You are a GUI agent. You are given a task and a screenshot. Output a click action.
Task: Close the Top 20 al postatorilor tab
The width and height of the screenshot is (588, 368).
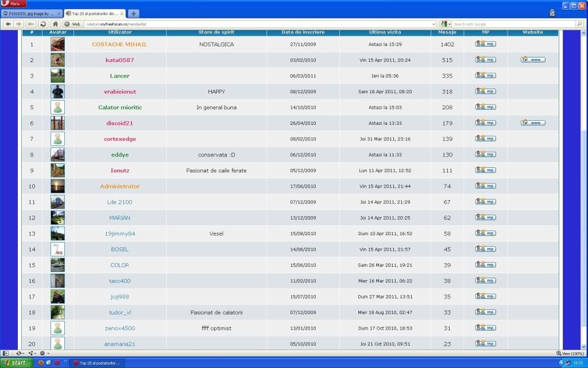(x=122, y=14)
